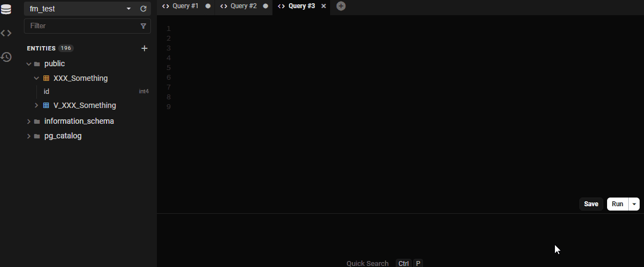Screen dimensions: 644x267
Task: Expand the V_XXX_Something view
Action: coord(36,106)
